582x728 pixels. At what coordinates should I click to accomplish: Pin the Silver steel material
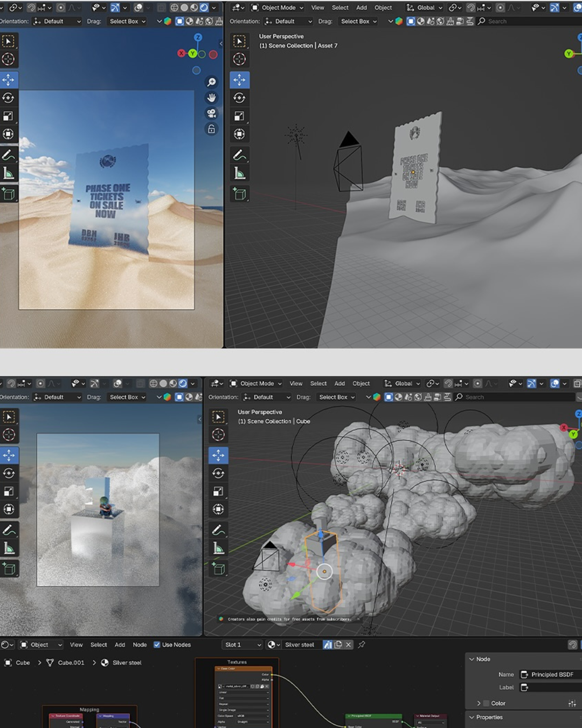click(362, 644)
